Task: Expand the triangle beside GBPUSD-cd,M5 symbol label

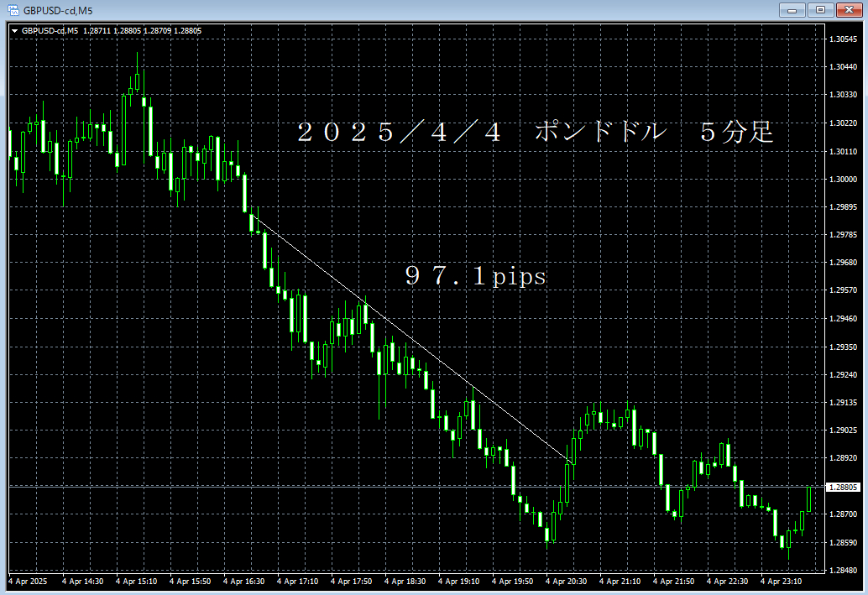Action: point(14,31)
